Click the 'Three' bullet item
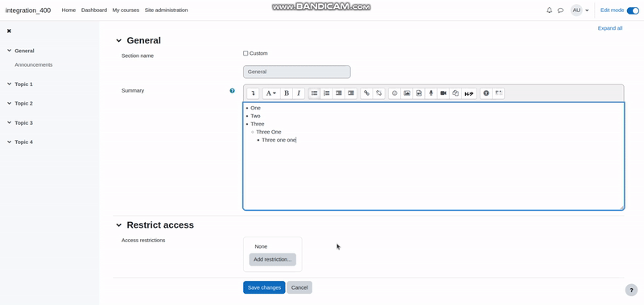This screenshot has width=644, height=305. click(258, 124)
